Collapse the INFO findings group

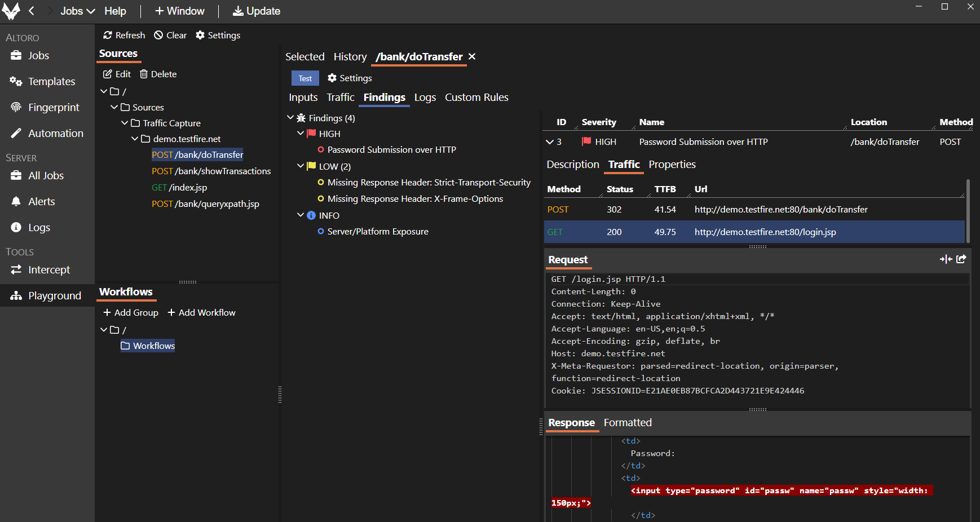[301, 215]
